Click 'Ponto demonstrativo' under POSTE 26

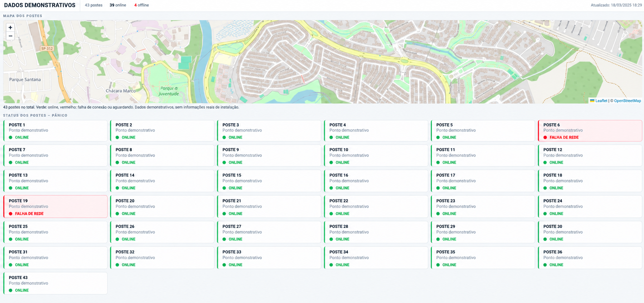point(135,232)
